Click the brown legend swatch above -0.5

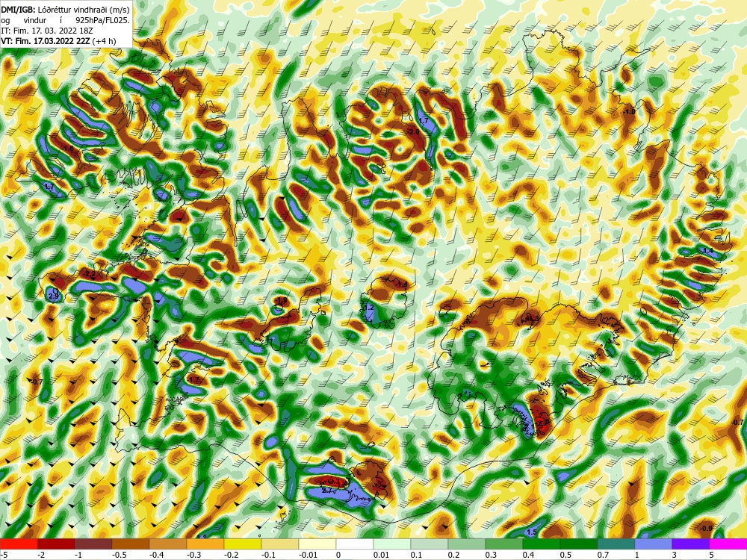point(131,544)
